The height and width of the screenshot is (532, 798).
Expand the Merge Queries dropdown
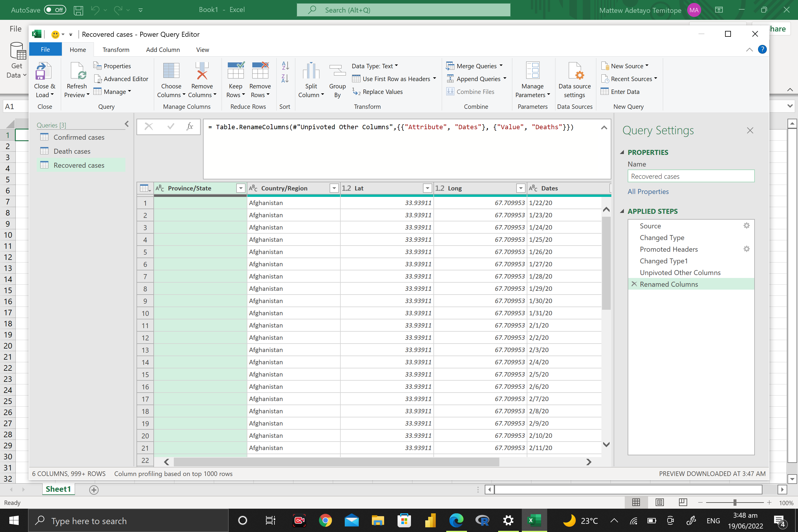coord(501,66)
